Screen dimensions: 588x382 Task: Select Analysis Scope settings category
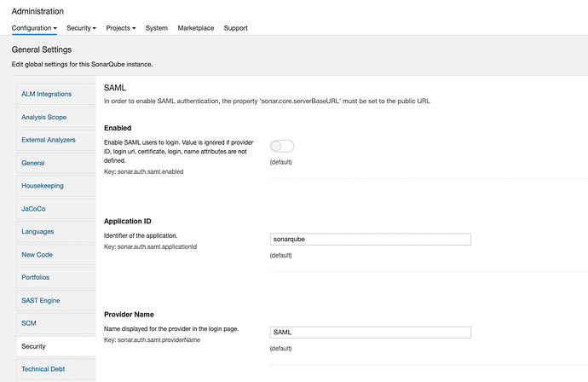pos(44,117)
